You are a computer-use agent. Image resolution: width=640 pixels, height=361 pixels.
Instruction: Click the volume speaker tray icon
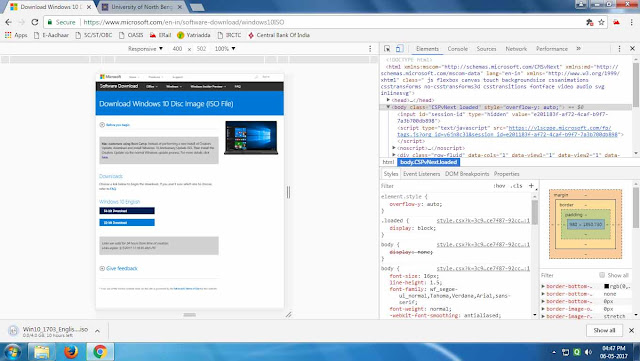click(x=588, y=352)
